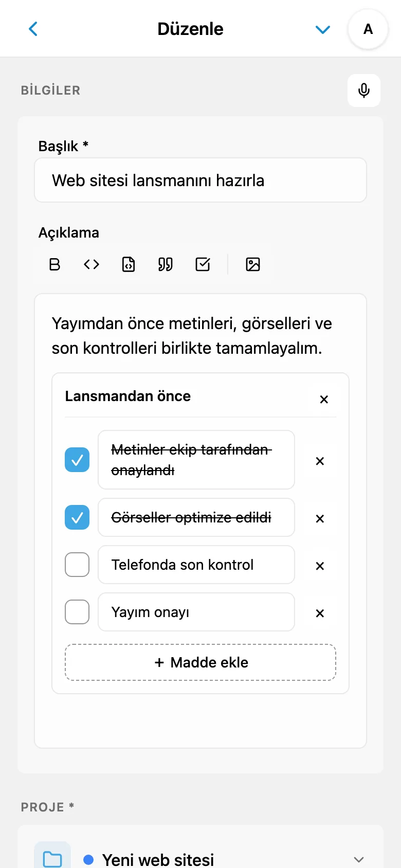
Task: Delete the Yayım onayı item
Action: (x=320, y=613)
